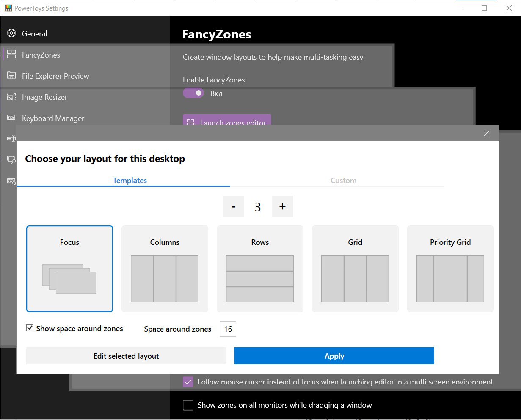The width and height of the screenshot is (521, 420).
Task: Click the PowerToys app icon in title bar
Action: click(8, 8)
